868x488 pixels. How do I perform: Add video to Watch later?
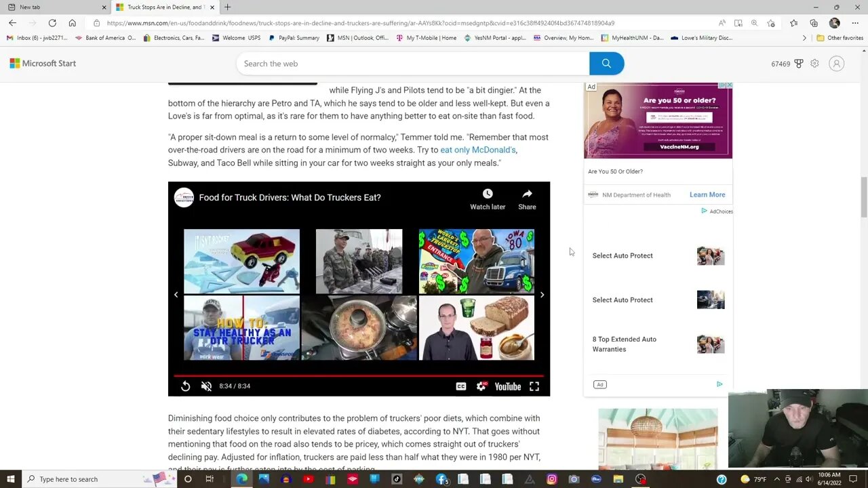pos(488,199)
